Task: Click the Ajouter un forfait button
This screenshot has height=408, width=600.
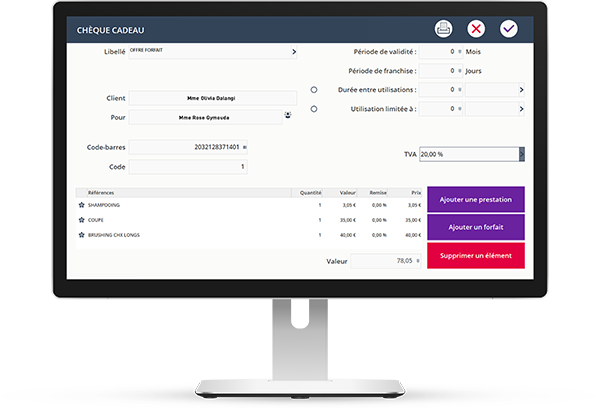Action: click(x=475, y=227)
